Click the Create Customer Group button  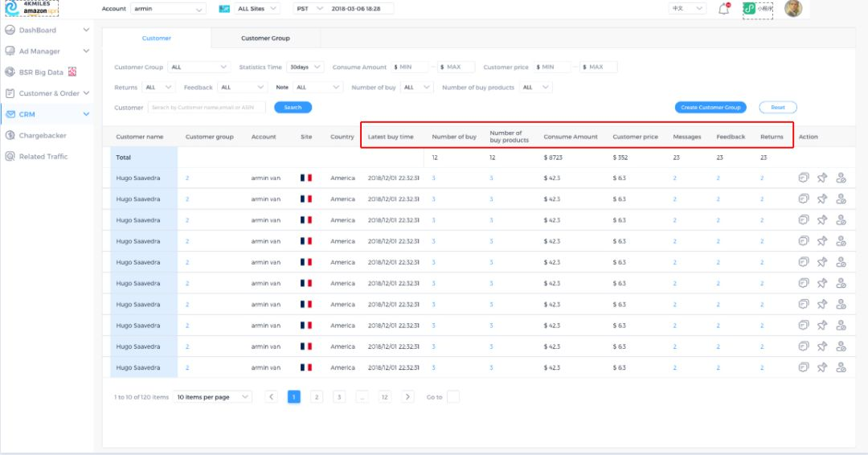pyautogui.click(x=710, y=107)
